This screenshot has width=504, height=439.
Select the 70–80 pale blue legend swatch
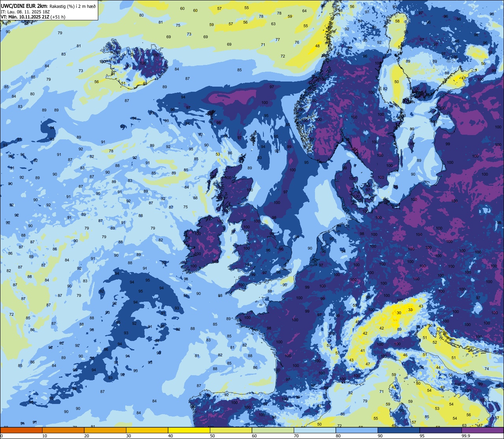click(315, 430)
